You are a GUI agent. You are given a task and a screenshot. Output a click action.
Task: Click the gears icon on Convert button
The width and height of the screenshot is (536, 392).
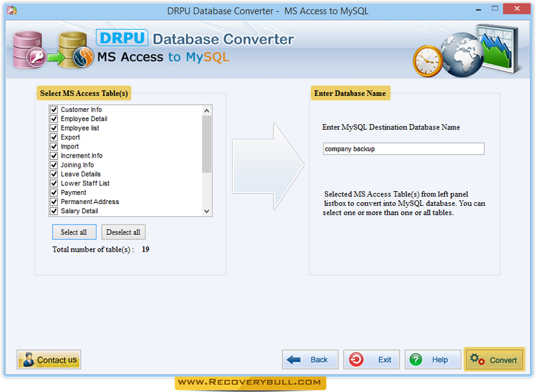(x=477, y=360)
